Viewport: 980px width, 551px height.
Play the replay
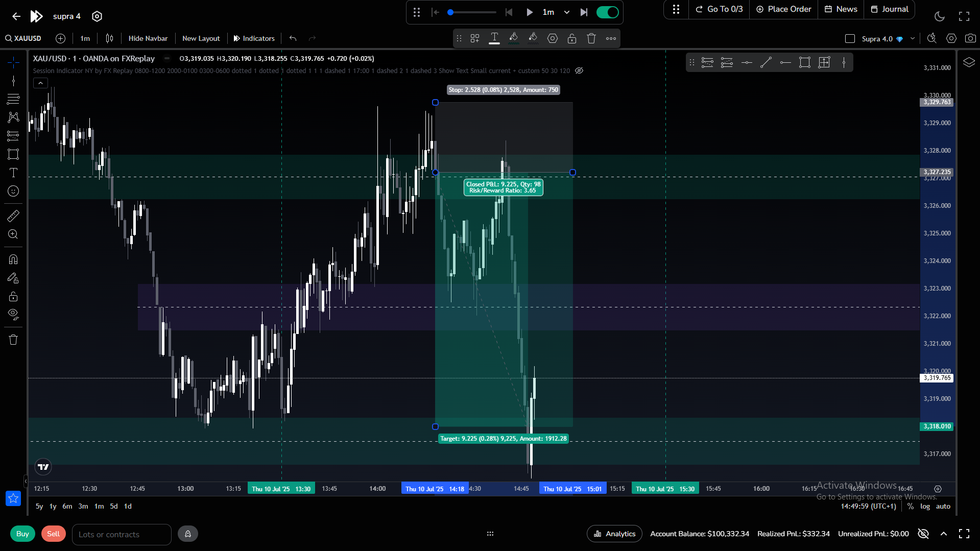[530, 12]
